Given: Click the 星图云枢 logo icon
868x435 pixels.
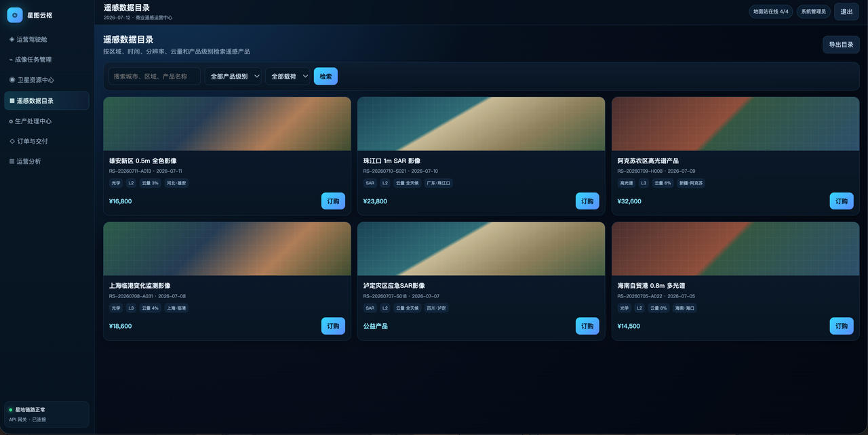Looking at the screenshot, I should point(15,15).
